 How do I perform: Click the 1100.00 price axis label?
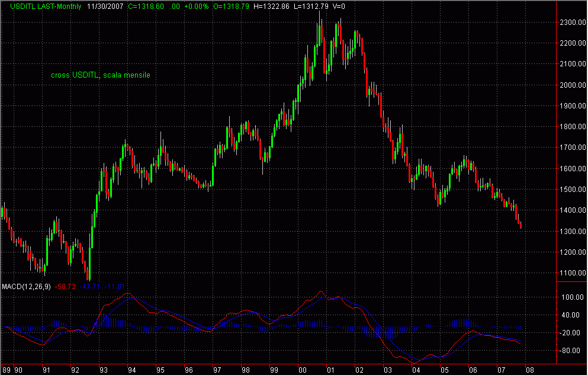coord(571,273)
